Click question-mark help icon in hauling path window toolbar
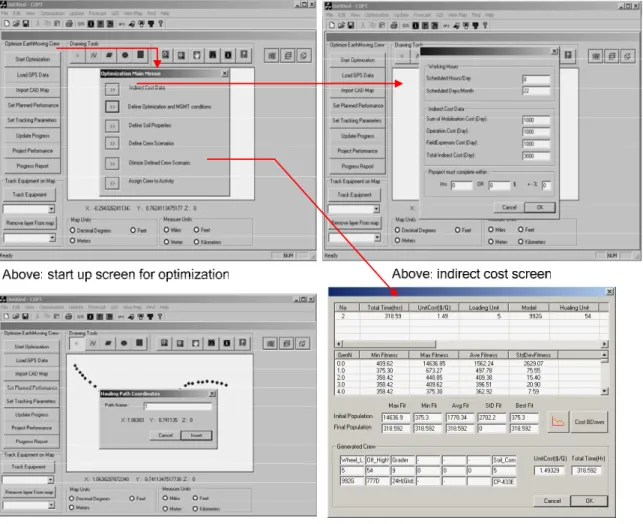 [160, 316]
